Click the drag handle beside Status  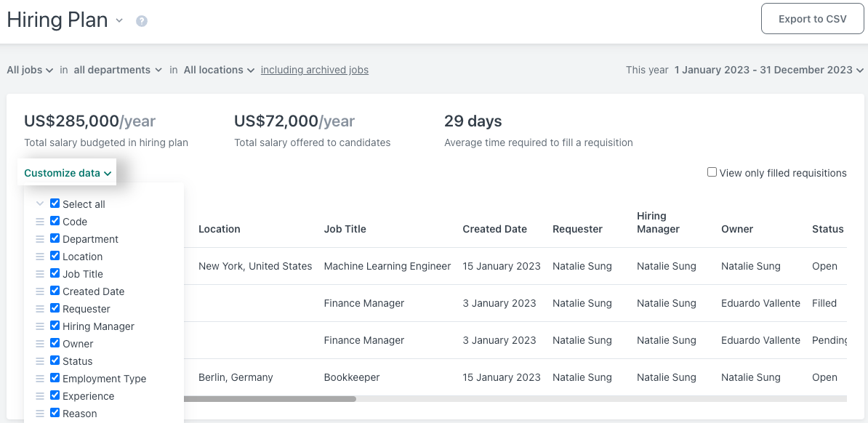[x=40, y=361]
